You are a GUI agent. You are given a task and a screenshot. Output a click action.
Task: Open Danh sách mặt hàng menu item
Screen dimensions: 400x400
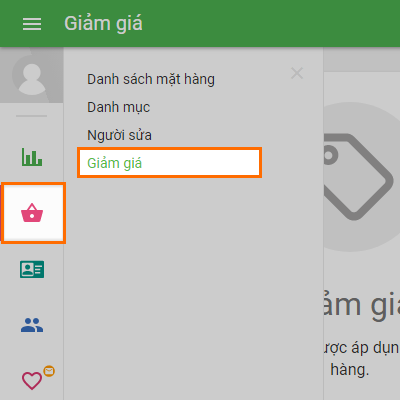coord(151,79)
